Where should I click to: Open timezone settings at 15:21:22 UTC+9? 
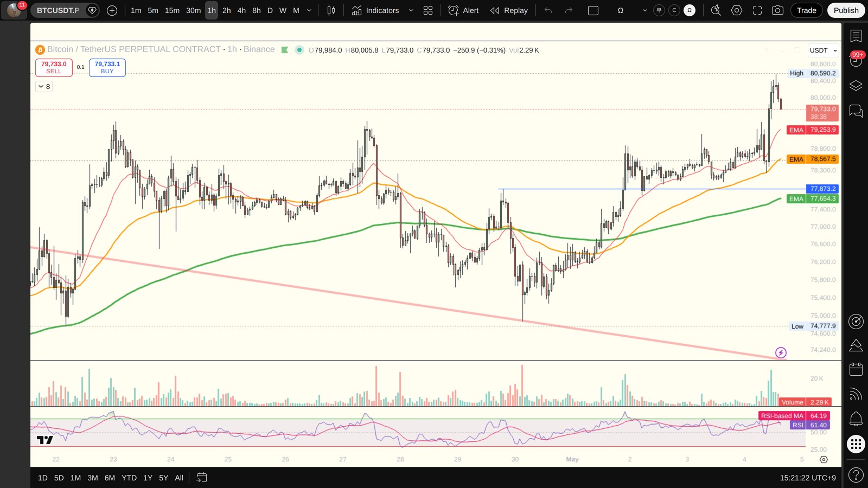[808, 478]
